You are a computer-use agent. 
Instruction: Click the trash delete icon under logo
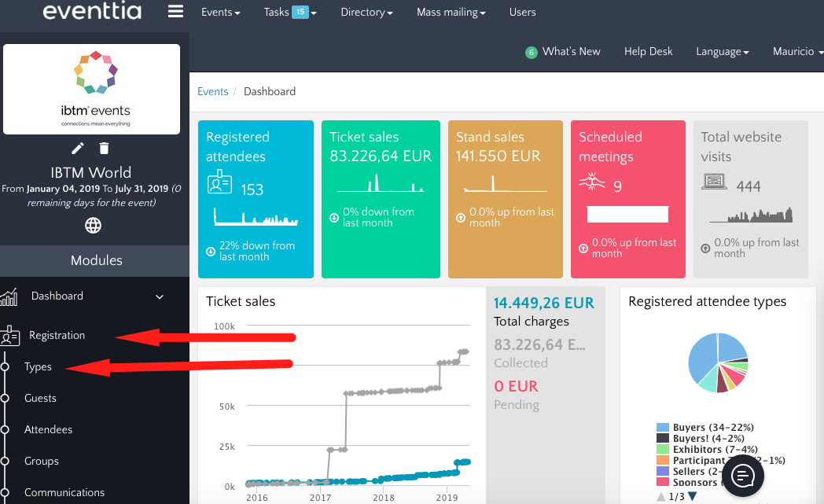(x=105, y=149)
